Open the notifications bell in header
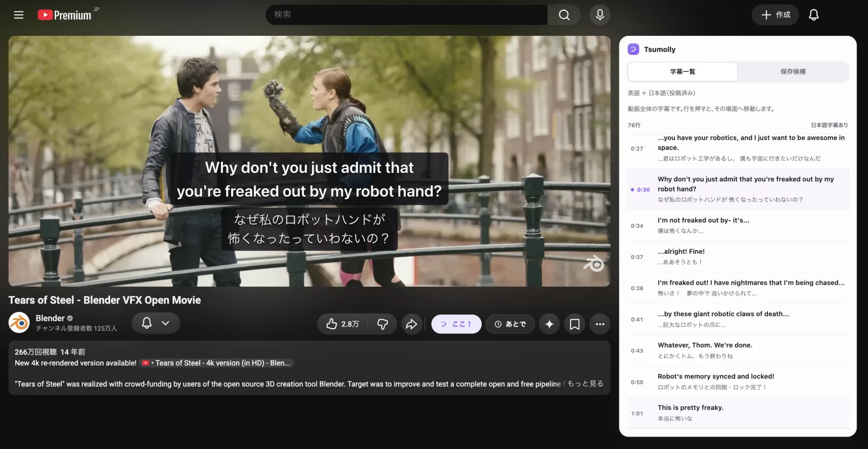The height and width of the screenshot is (449, 868). click(814, 15)
